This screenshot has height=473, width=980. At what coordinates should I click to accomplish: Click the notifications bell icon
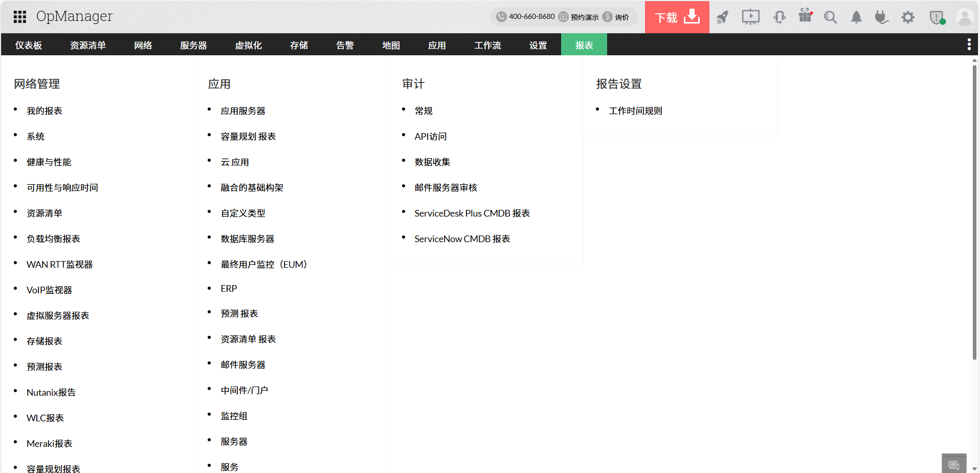pyautogui.click(x=857, y=17)
